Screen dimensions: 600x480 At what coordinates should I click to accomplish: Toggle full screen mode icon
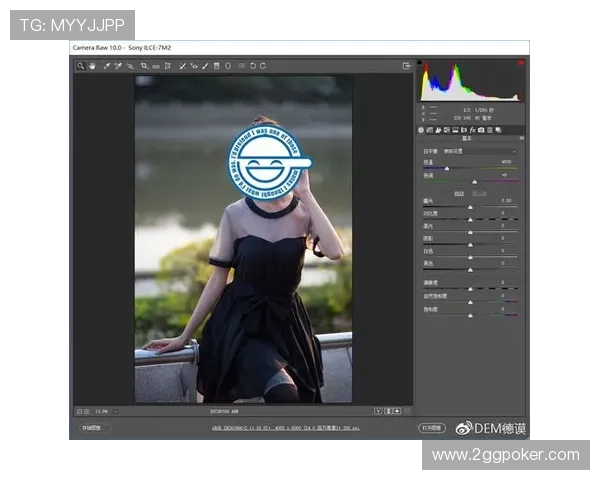406,66
